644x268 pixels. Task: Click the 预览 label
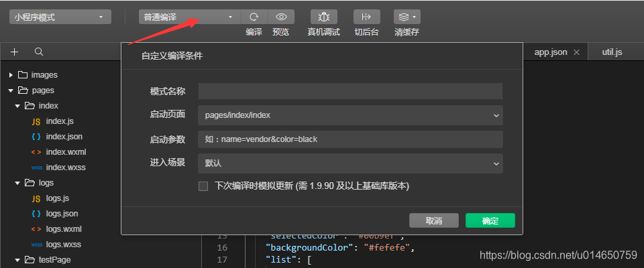click(281, 32)
